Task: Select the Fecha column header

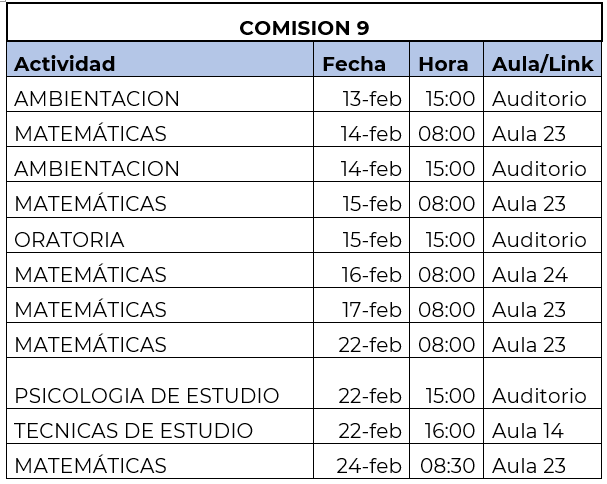Action: [354, 64]
